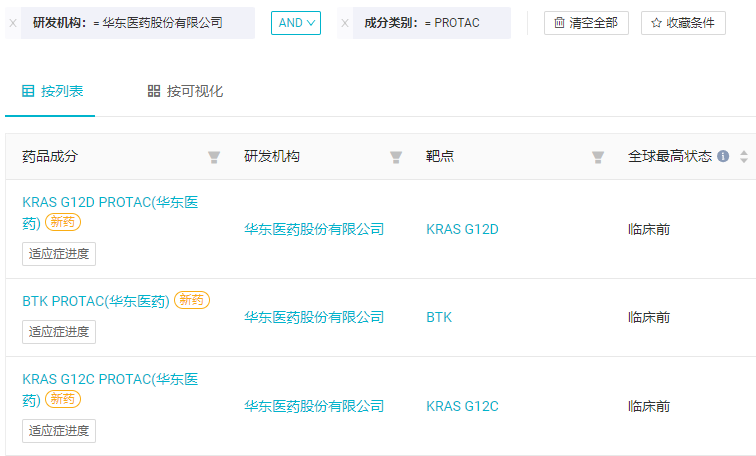Open filter icon for 研发机构 column
Image resolution: width=756 pixels, height=456 pixels.
(396, 157)
